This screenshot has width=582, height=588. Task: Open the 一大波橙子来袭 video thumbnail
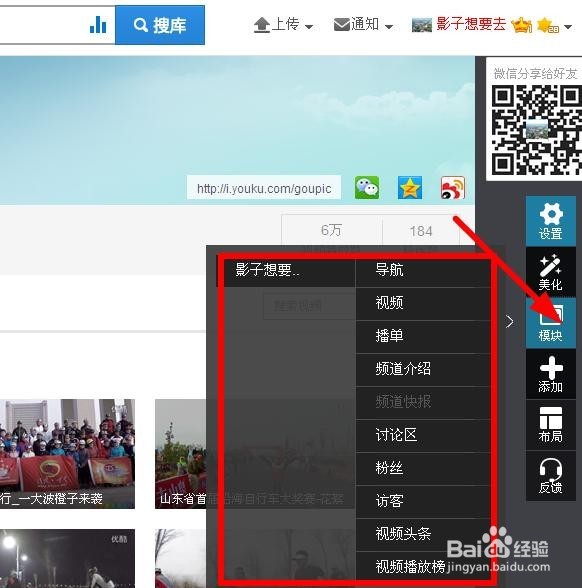click(x=68, y=454)
